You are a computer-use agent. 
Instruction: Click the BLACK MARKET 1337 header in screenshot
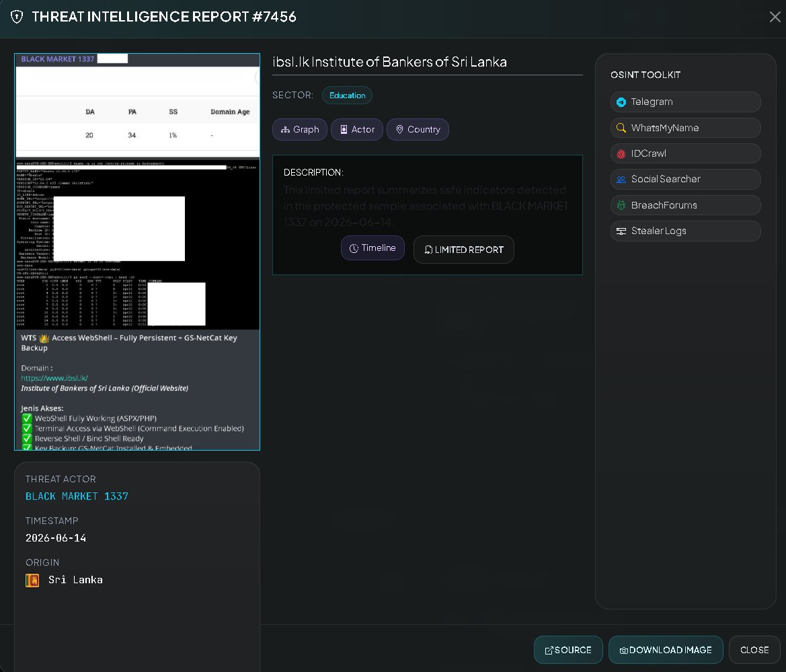pyautogui.click(x=58, y=59)
